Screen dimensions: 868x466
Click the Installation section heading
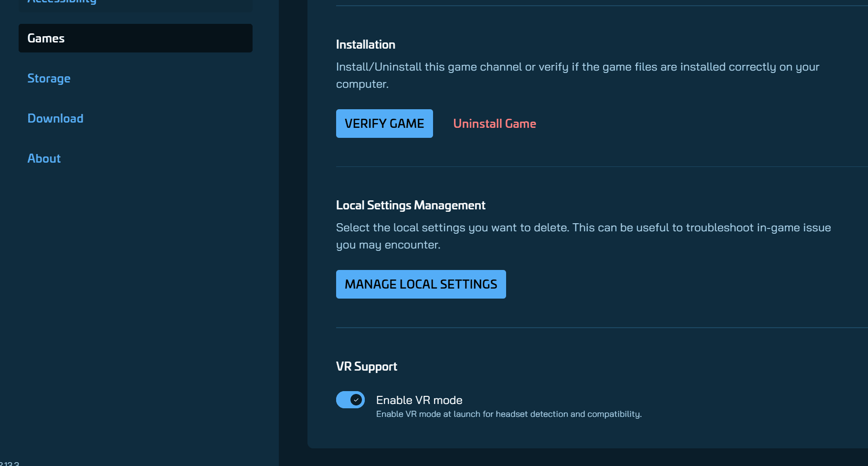pos(366,44)
